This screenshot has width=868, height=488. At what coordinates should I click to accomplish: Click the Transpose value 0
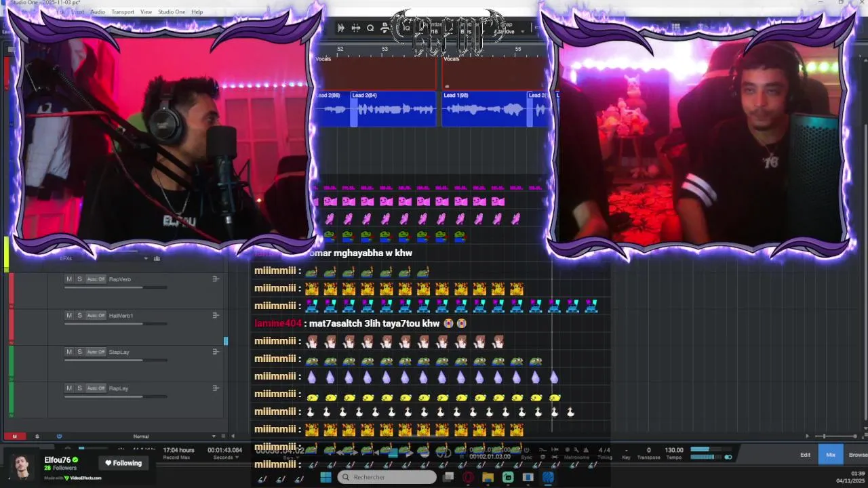[x=648, y=450]
